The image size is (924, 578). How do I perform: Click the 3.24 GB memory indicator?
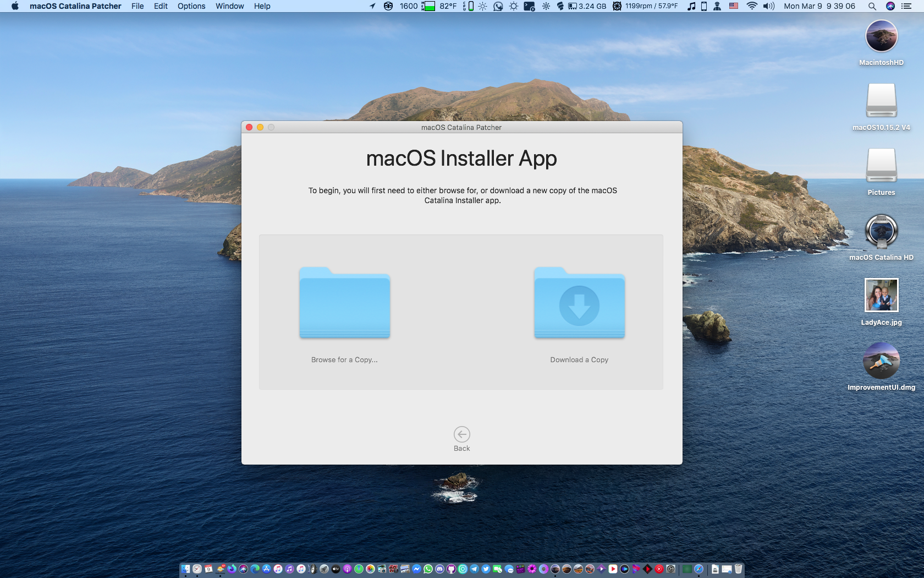point(587,6)
